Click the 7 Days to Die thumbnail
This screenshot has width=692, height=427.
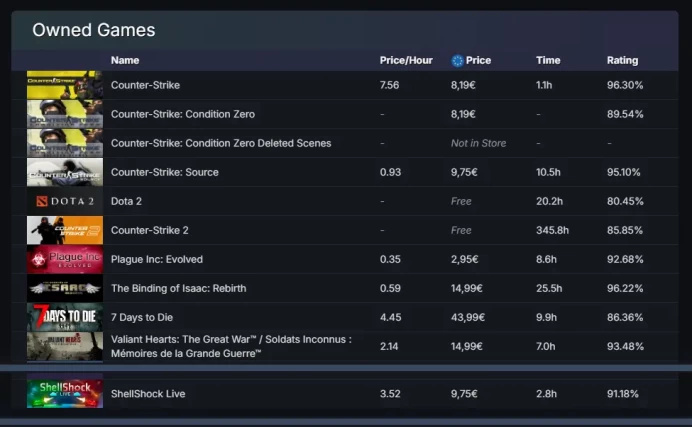65,318
